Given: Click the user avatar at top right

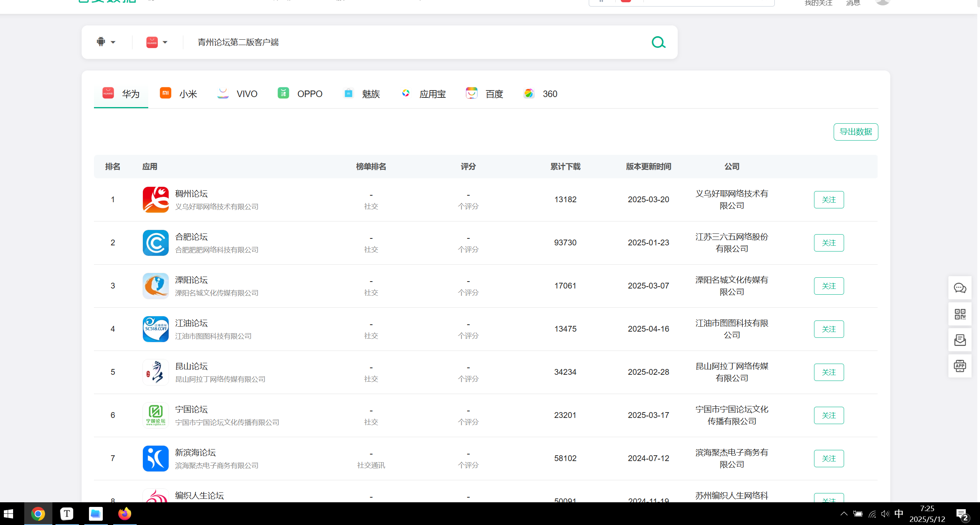Looking at the screenshot, I should tap(882, 3).
